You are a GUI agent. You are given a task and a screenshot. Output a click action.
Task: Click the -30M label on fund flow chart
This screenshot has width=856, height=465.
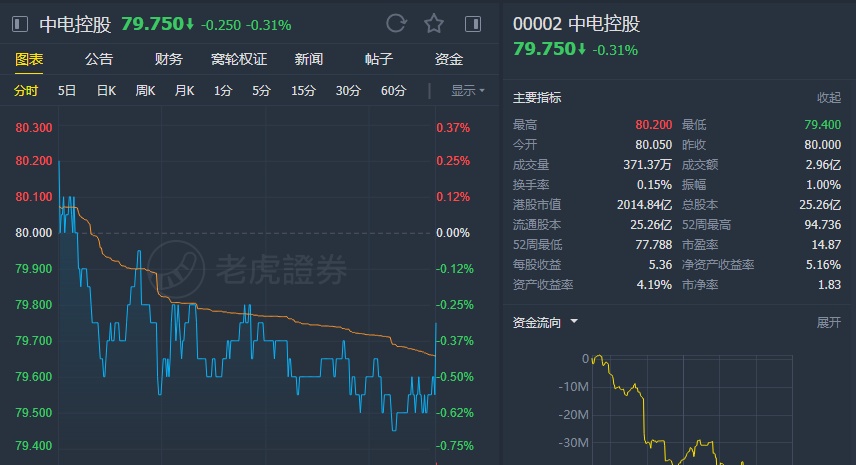pos(574,443)
